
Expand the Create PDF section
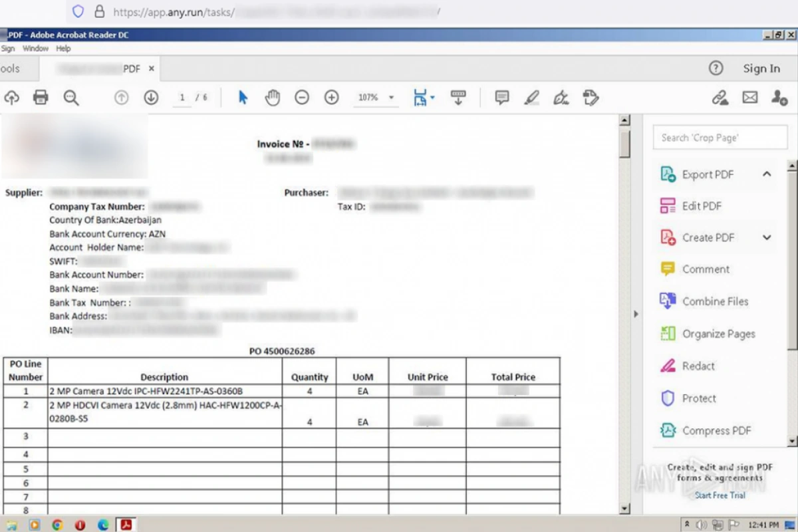click(767, 237)
